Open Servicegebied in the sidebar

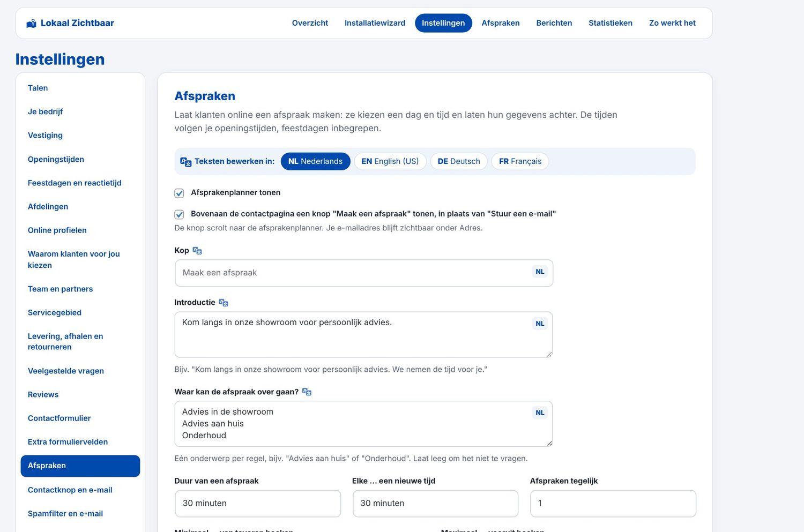click(80, 312)
